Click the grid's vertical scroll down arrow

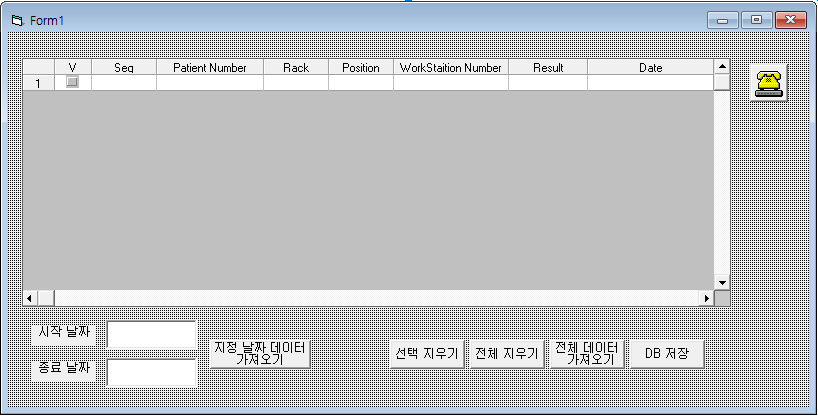pos(722,282)
